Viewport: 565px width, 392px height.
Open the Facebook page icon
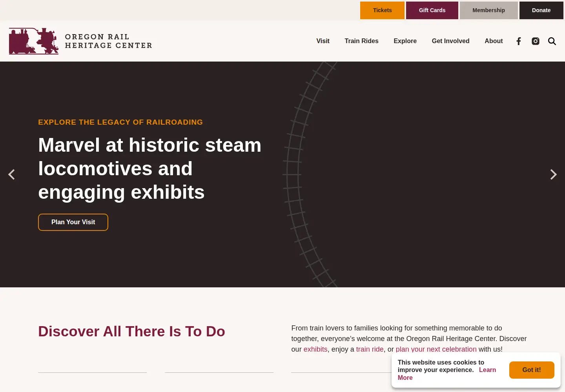[x=519, y=41]
